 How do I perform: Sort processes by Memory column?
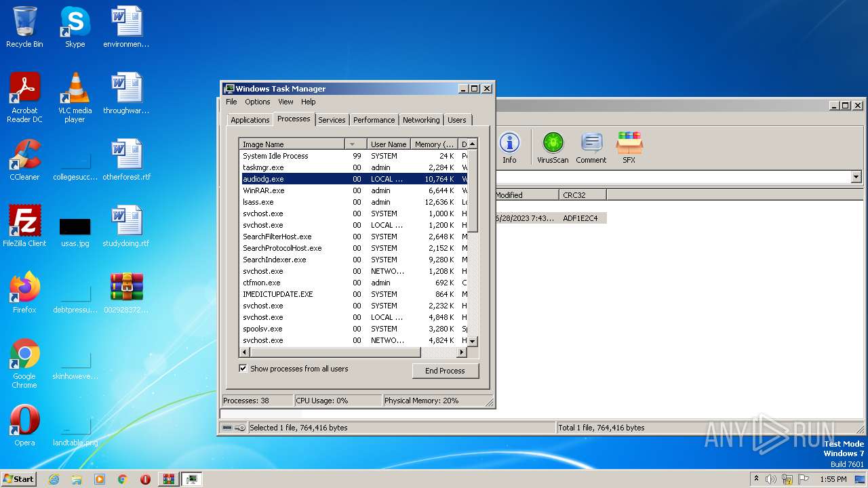435,144
